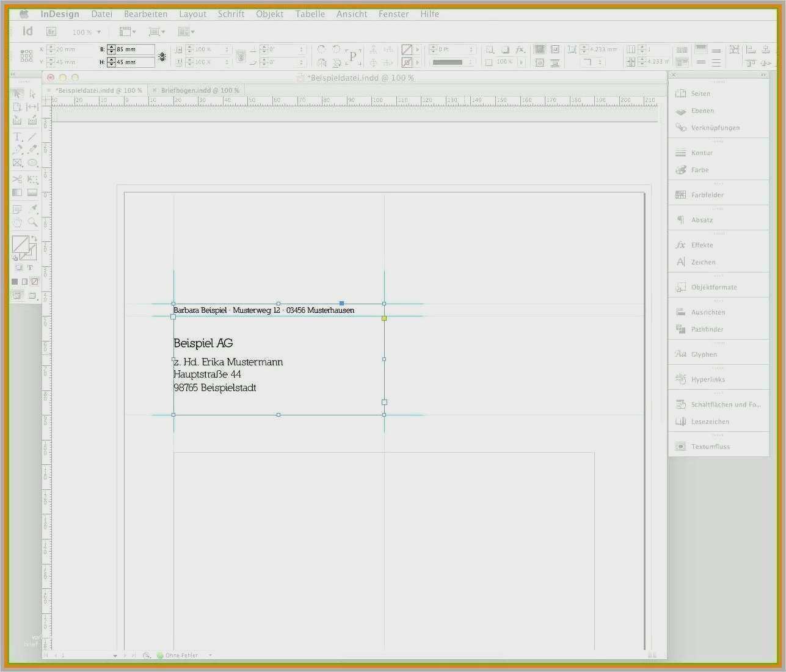The image size is (786, 672).
Task: Expand the view options dropdown
Action: click(x=128, y=32)
